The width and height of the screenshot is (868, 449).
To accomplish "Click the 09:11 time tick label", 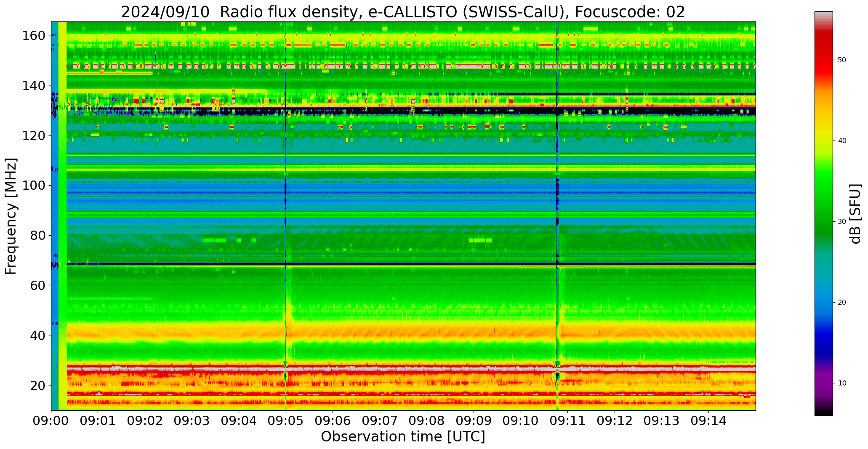I will [x=567, y=421].
